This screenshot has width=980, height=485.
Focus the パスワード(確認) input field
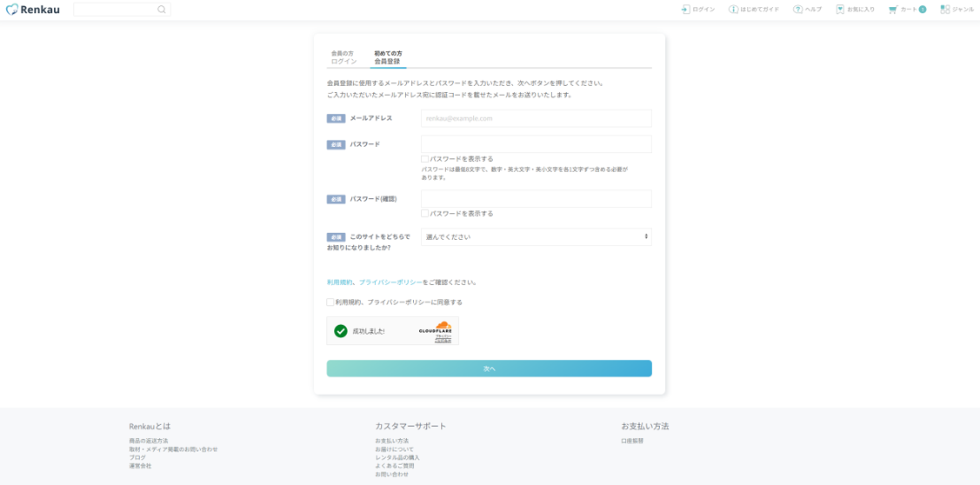click(537, 199)
